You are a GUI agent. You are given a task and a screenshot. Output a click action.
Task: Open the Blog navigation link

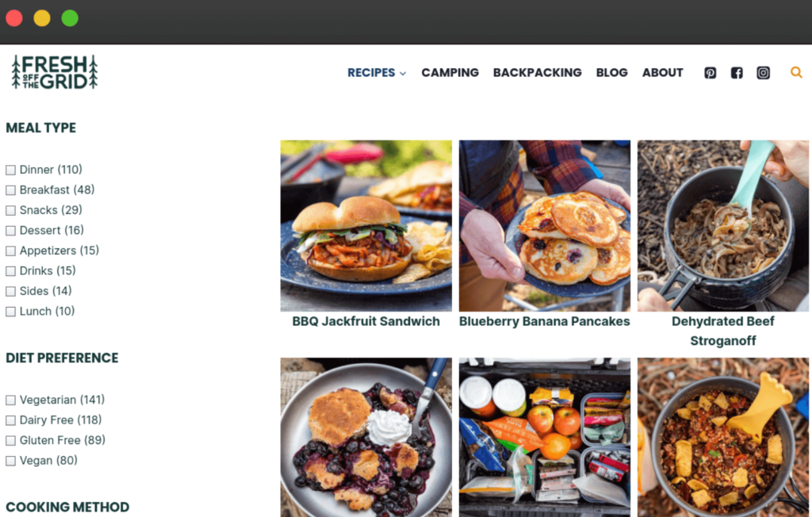point(611,72)
